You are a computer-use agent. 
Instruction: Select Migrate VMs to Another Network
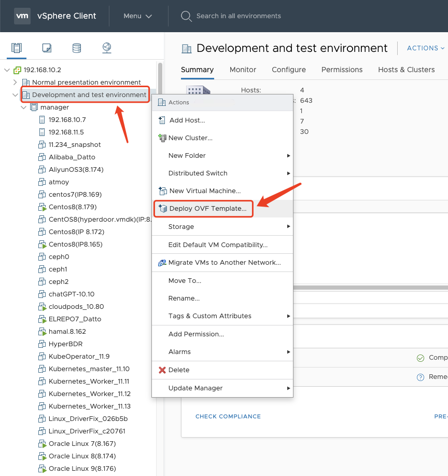(222, 263)
